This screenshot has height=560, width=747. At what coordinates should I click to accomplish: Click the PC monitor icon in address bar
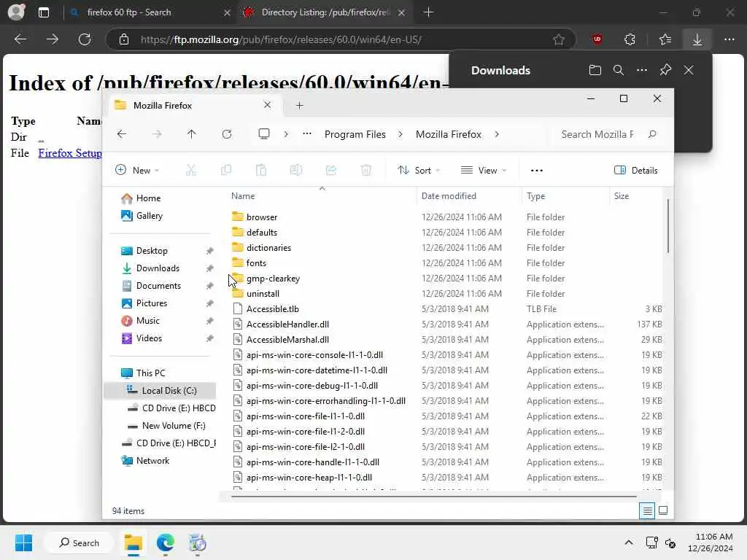(x=264, y=134)
